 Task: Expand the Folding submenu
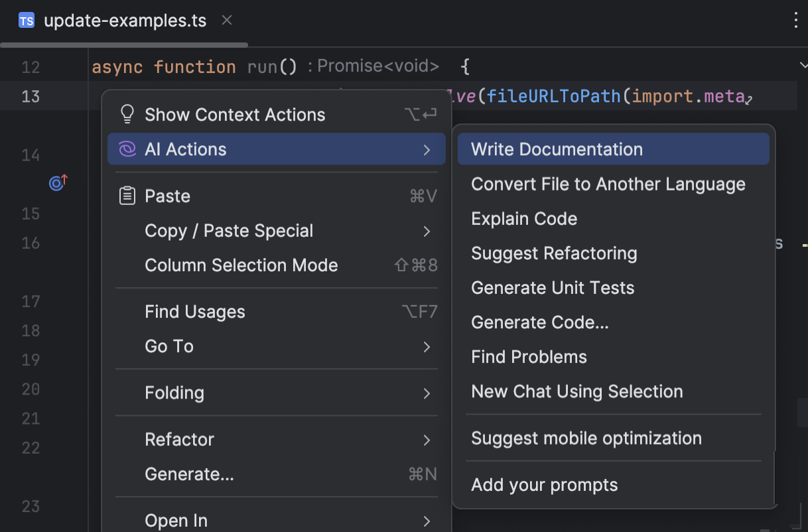(427, 393)
